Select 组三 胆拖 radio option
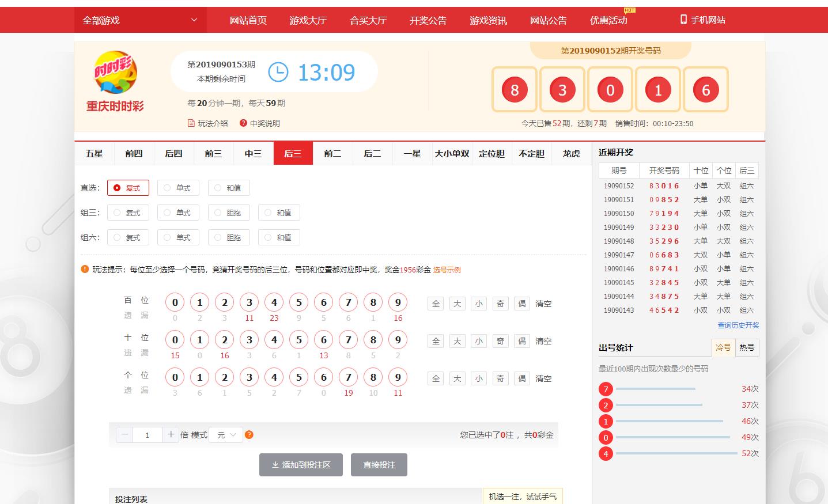This screenshot has width=828, height=504. coord(228,213)
